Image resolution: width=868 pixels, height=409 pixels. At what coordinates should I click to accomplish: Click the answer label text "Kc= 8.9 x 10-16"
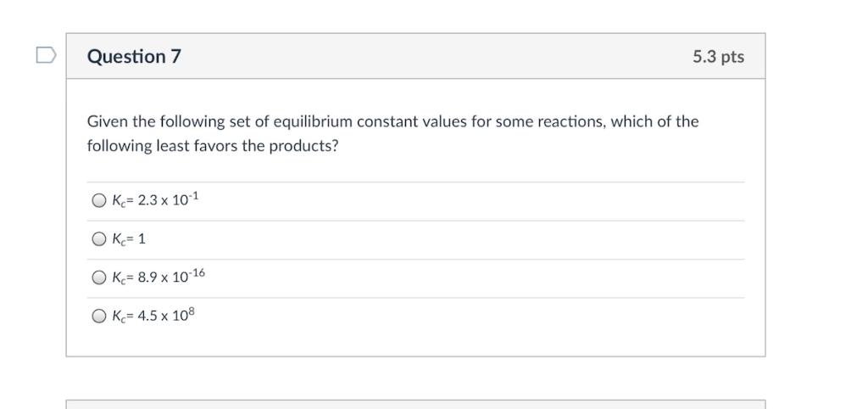pos(159,277)
